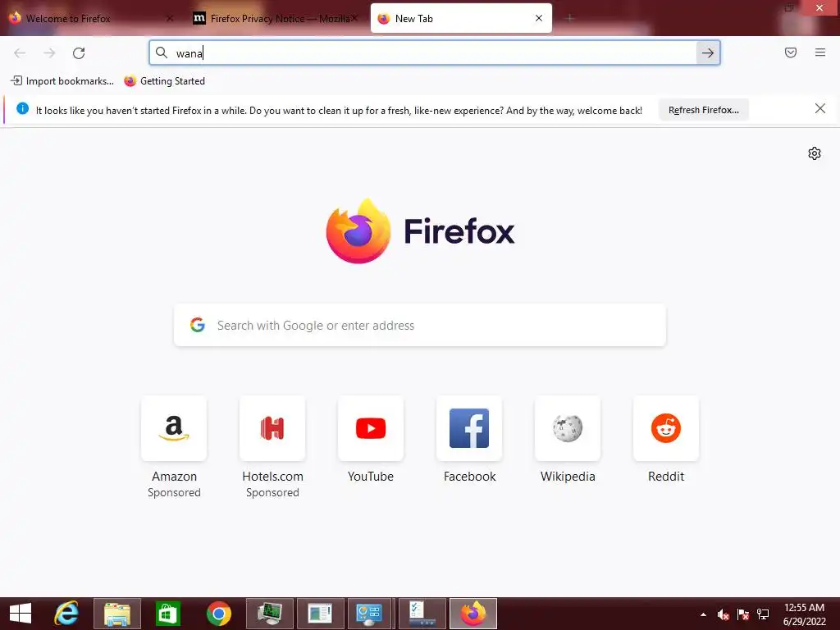This screenshot has width=840, height=630.
Task: Open the Getting Started bookmark
Action: [x=164, y=81]
